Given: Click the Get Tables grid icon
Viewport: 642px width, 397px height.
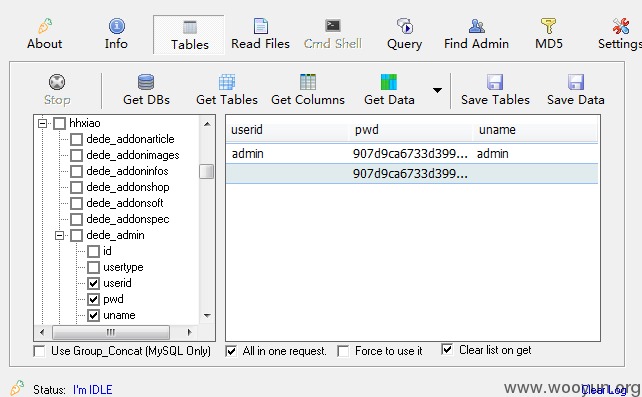Looking at the screenshot, I should 227,82.
